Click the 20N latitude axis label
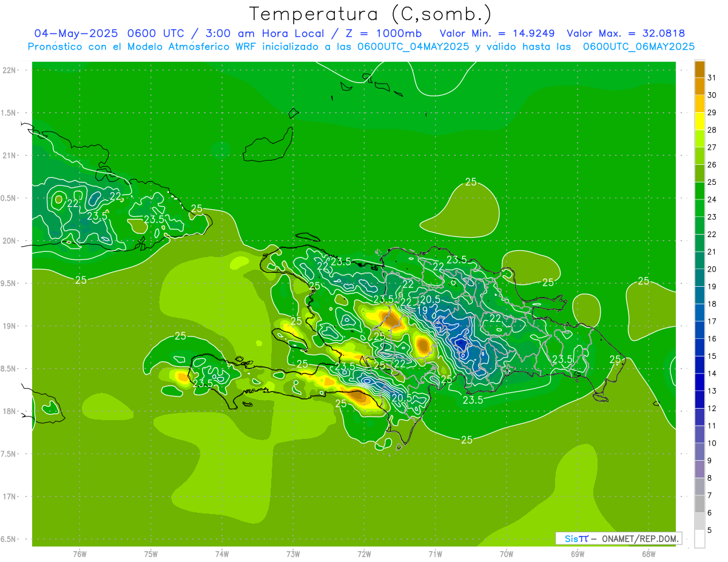Image resolution: width=728 pixels, height=562 pixels. pos(9,241)
